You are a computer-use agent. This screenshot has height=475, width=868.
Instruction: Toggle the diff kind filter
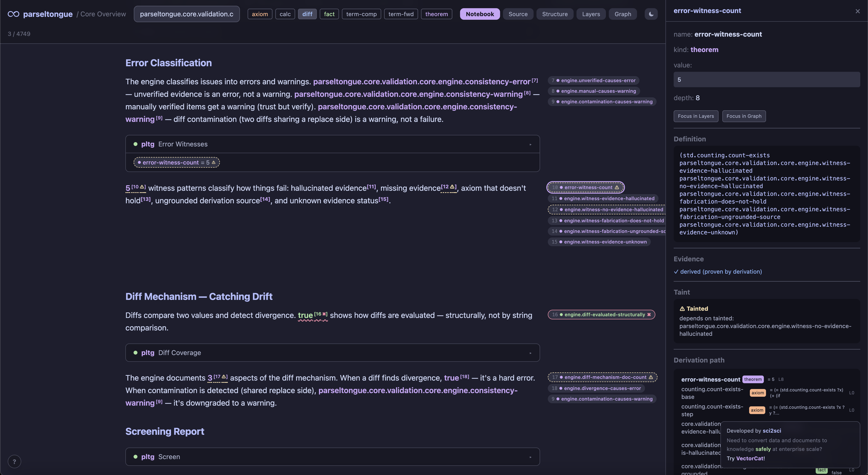[307, 14]
